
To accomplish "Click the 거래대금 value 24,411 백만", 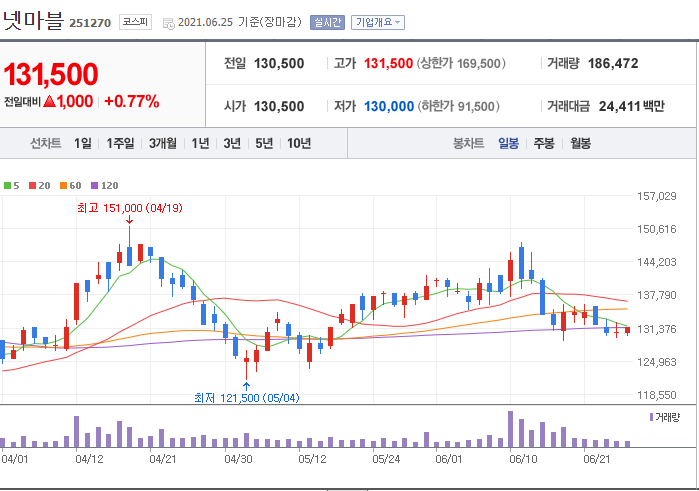I will [631, 106].
